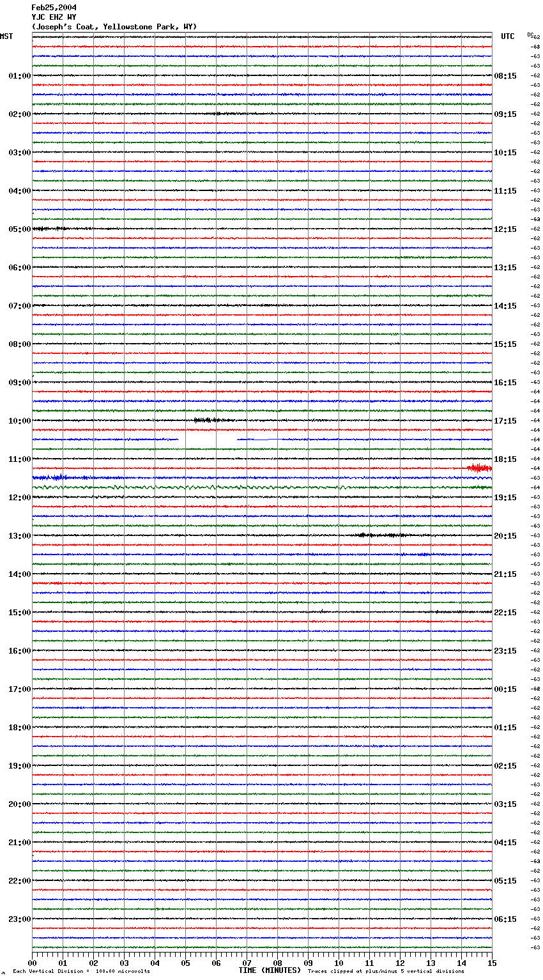The image size is (543, 980).
Task: Click the 100.00 microvolts vertical division note
Action: tap(81, 972)
